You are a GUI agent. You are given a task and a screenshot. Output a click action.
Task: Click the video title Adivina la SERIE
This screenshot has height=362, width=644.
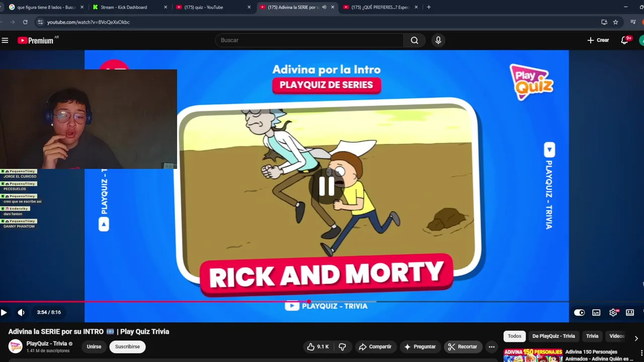(x=89, y=332)
